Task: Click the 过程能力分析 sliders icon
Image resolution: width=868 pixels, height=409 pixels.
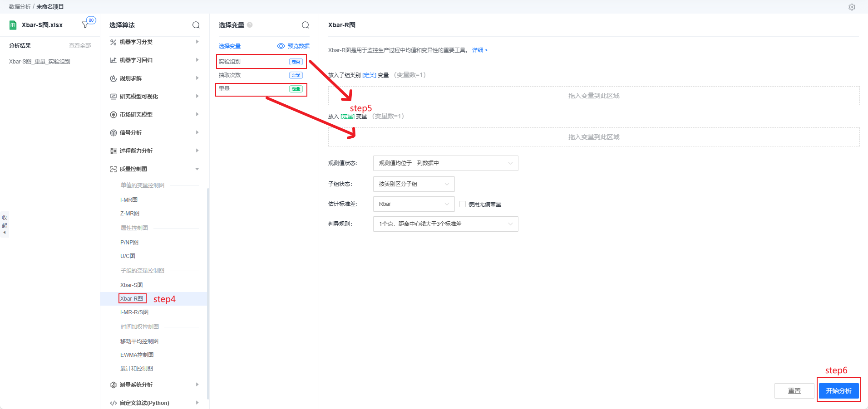Action: click(113, 151)
